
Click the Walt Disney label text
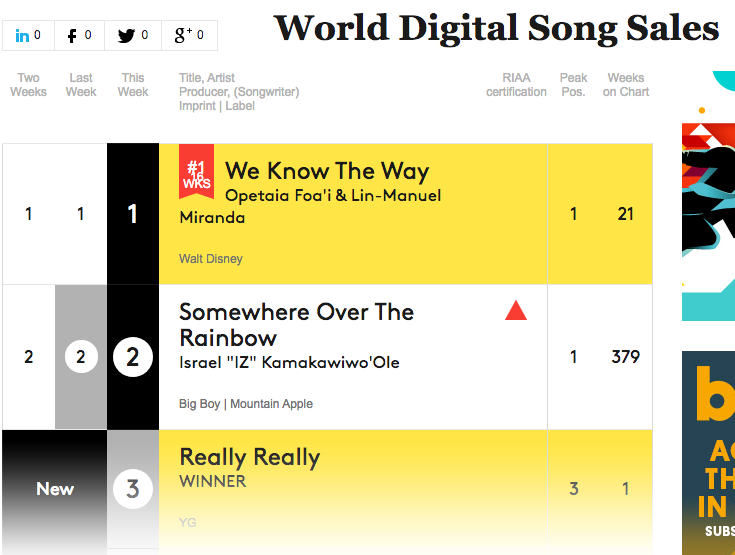click(210, 259)
